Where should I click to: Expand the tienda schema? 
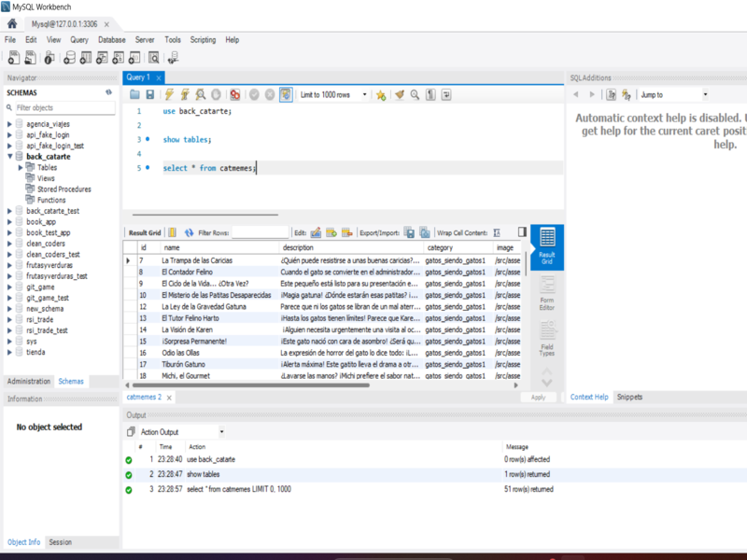pos(9,353)
